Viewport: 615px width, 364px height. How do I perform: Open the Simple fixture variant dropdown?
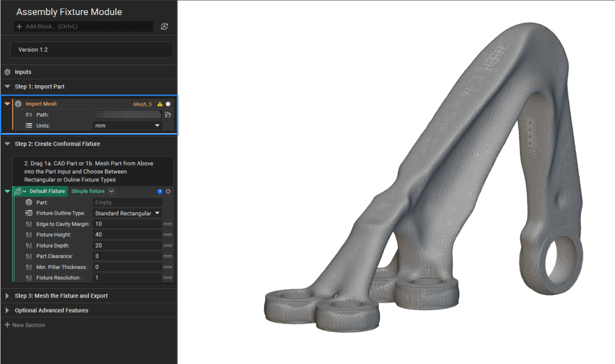112,192
